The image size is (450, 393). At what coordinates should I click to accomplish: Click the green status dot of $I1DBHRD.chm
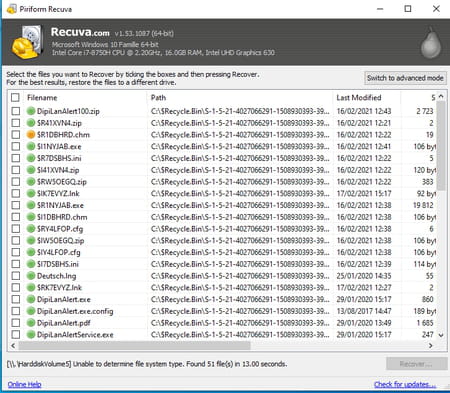[31, 217]
